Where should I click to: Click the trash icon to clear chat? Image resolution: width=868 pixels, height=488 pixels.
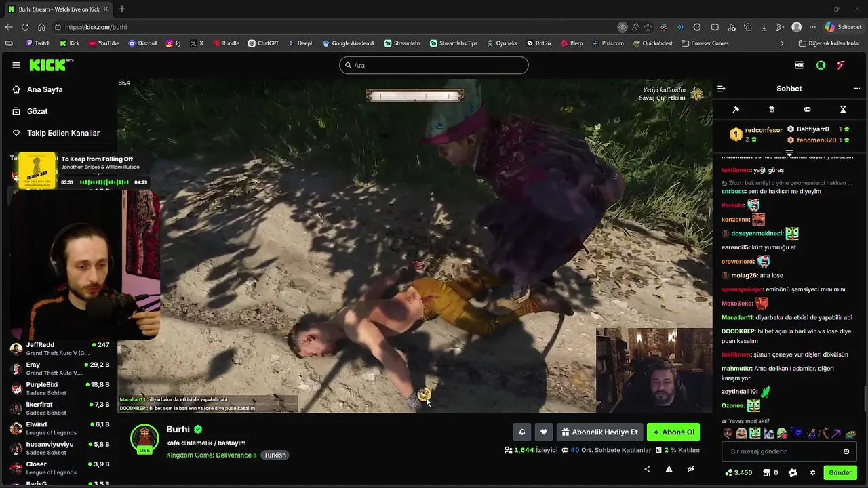pos(772,109)
